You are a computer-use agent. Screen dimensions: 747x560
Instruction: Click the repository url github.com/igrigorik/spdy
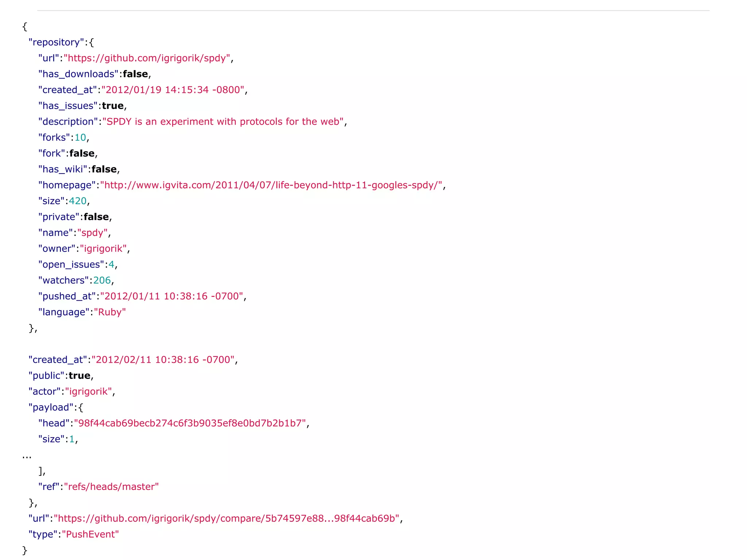[x=147, y=58]
